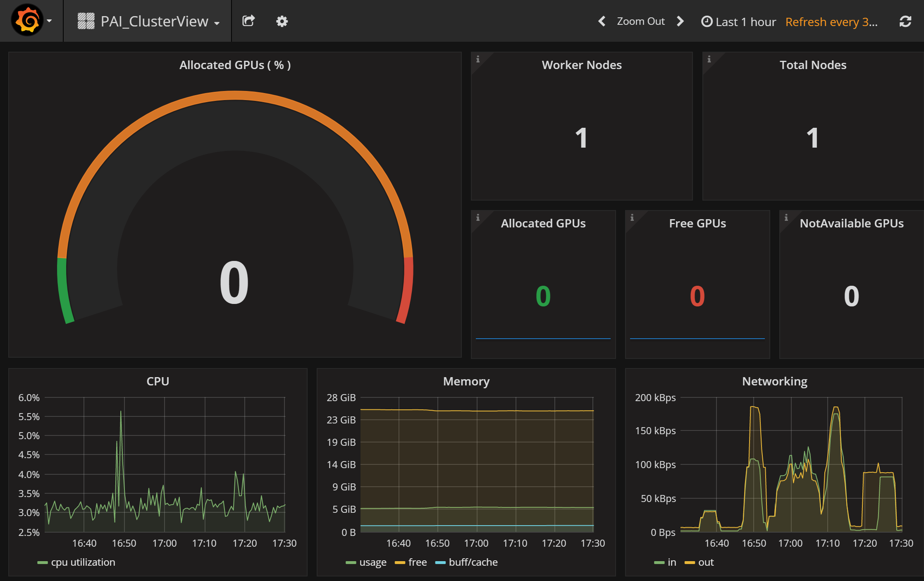Open the Total Nodes panel title menu
Image resolution: width=924 pixels, height=581 pixels.
click(x=813, y=65)
